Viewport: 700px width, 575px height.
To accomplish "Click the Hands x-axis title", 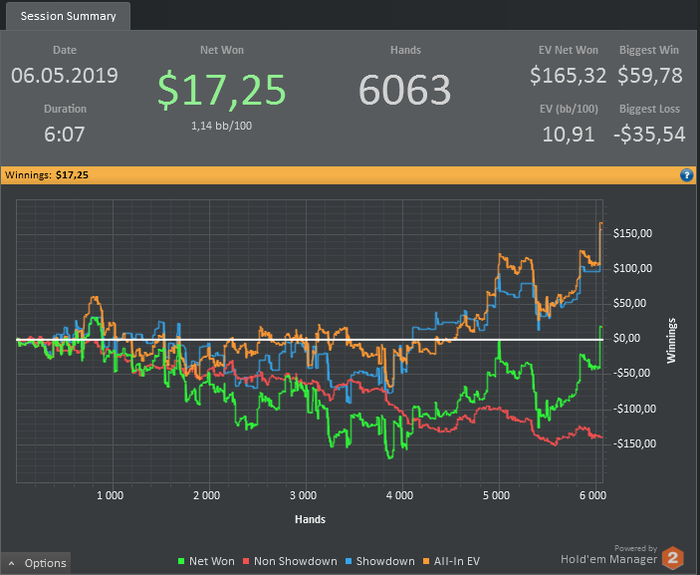I will (310, 519).
